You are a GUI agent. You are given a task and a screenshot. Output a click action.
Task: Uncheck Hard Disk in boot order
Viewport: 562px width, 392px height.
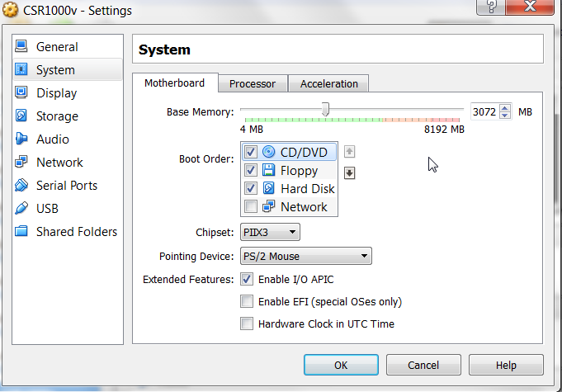click(x=251, y=188)
